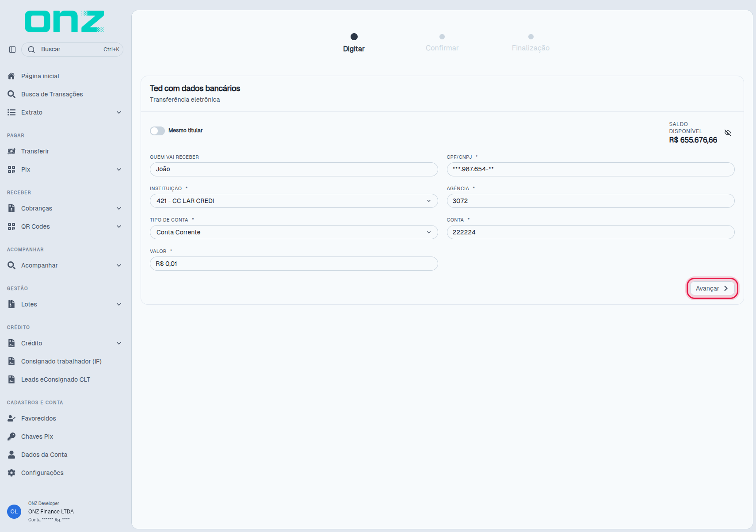The width and height of the screenshot is (756, 532).
Task: Select the Confirmar step
Action: pos(442,43)
